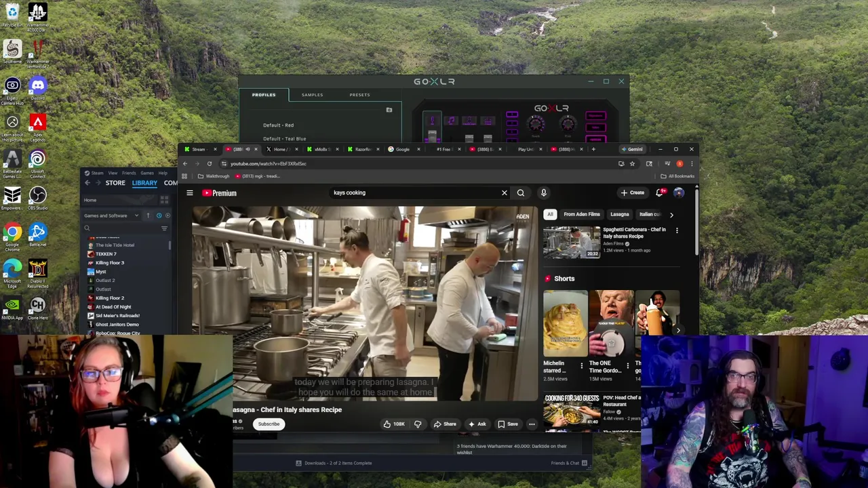Open Steam 'Games and Software' dropdown

111,216
